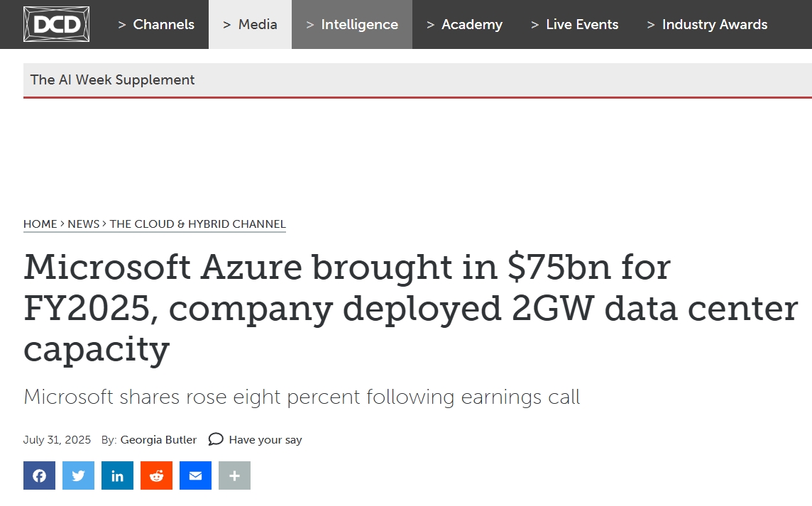The height and width of the screenshot is (506, 812).
Task: Click Have your say link
Action: (265, 440)
